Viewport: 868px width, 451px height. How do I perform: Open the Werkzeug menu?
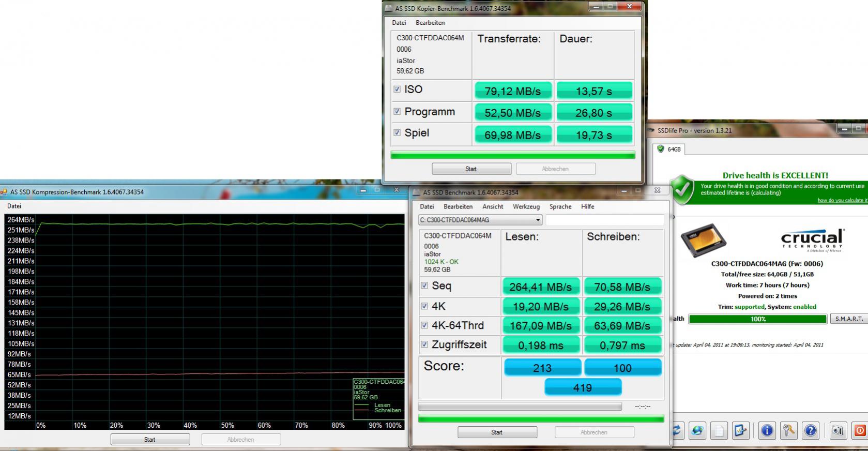click(x=526, y=206)
